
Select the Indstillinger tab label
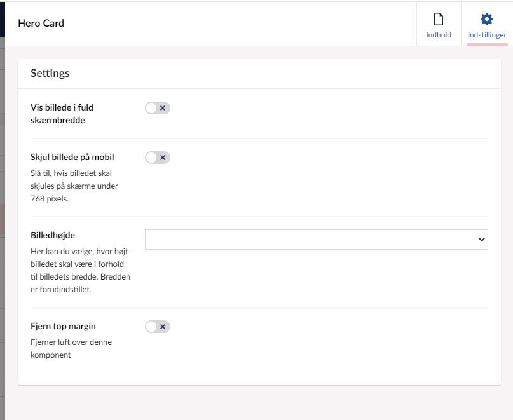[487, 35]
